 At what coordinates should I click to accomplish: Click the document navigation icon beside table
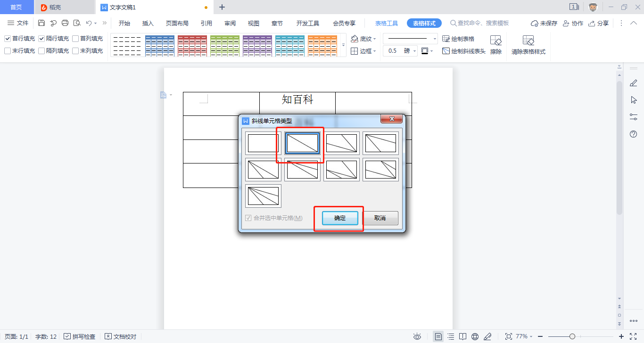pos(164,95)
